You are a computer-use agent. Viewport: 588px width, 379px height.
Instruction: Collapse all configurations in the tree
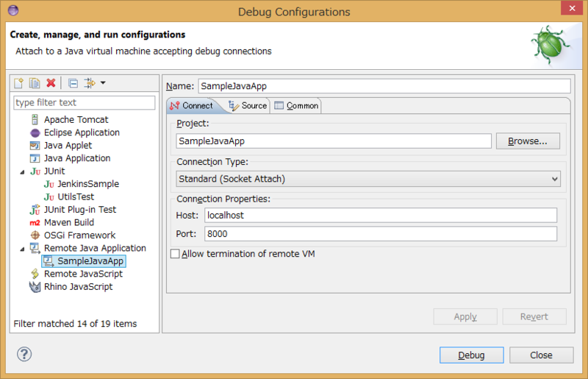[x=73, y=83]
